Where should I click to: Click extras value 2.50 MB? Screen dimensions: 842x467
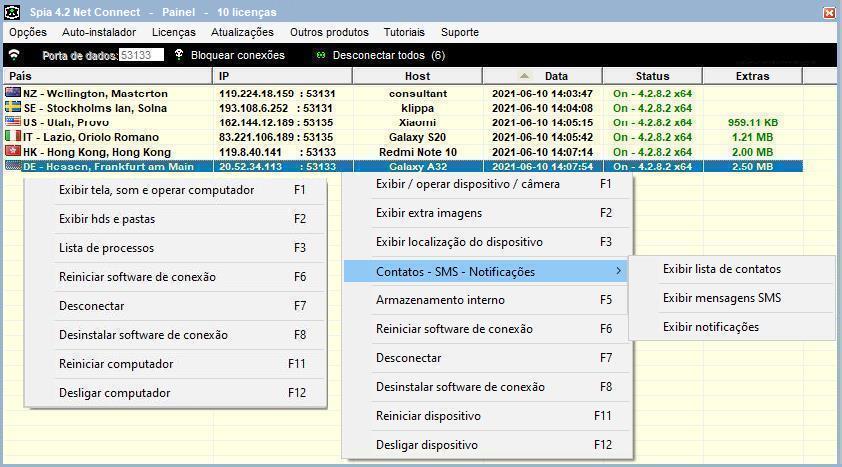click(x=753, y=166)
